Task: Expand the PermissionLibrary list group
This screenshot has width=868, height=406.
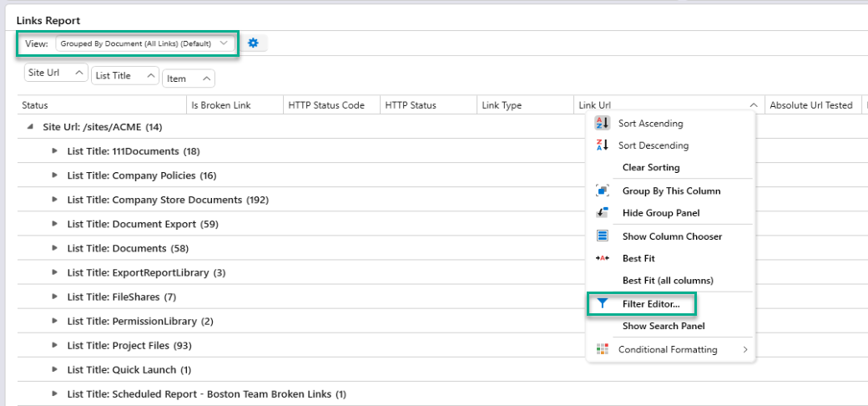Action: coord(55,321)
